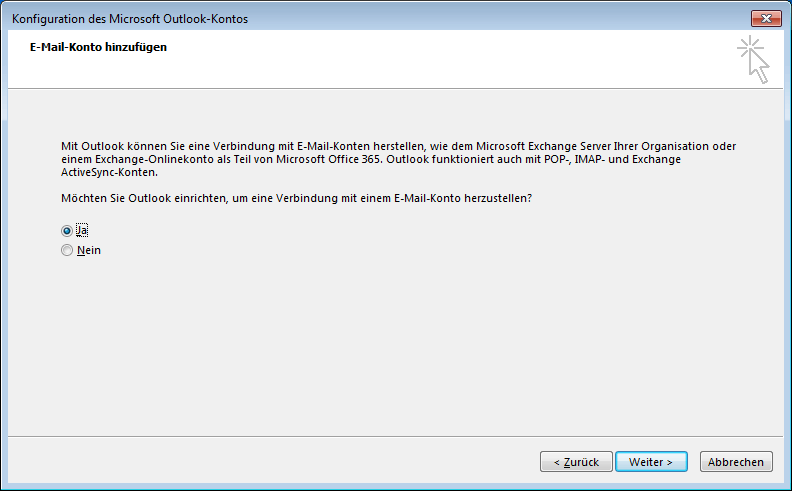The image size is (792, 491).
Task: Click the "Ja" option label text
Action: 82,231
